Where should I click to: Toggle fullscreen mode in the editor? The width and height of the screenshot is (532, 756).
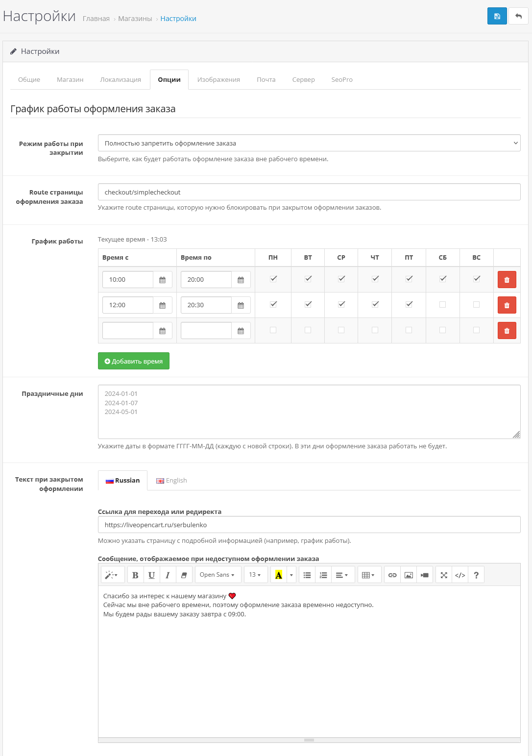tap(444, 575)
